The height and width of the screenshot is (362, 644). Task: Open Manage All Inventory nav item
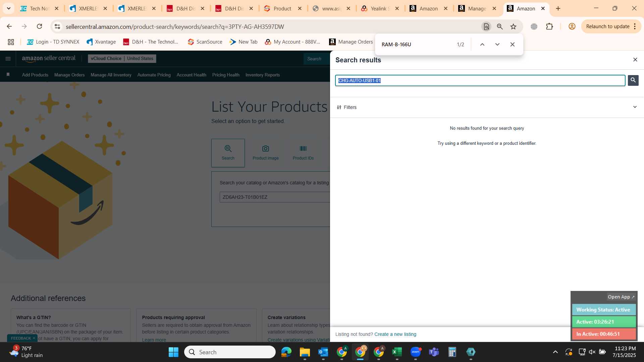tap(111, 75)
